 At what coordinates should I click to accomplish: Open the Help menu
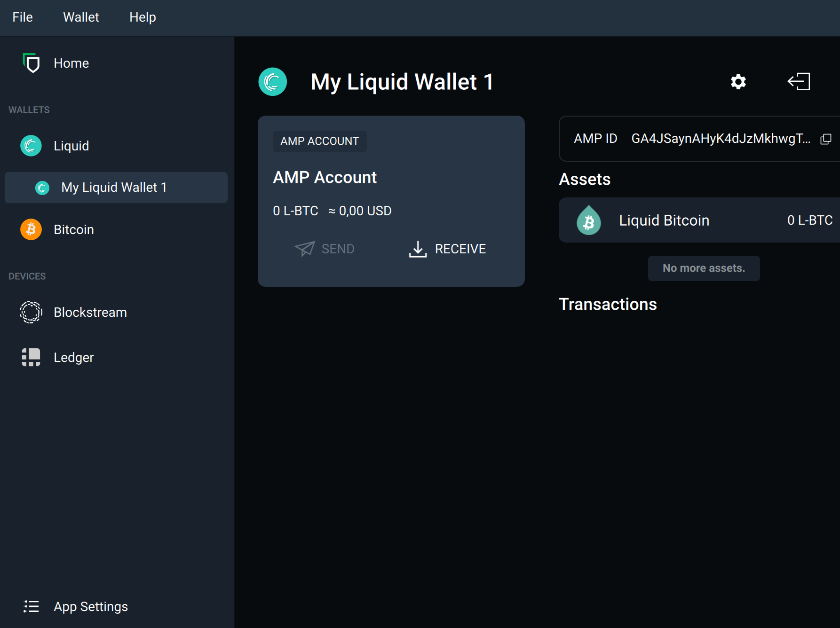point(143,17)
